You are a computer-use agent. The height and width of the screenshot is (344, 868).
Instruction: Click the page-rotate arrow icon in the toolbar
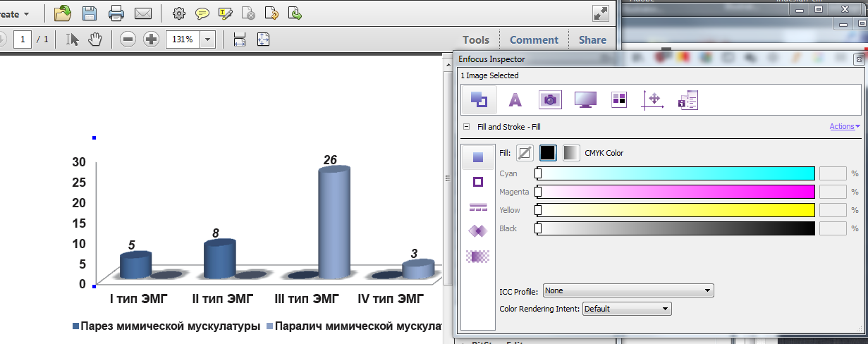point(272,13)
